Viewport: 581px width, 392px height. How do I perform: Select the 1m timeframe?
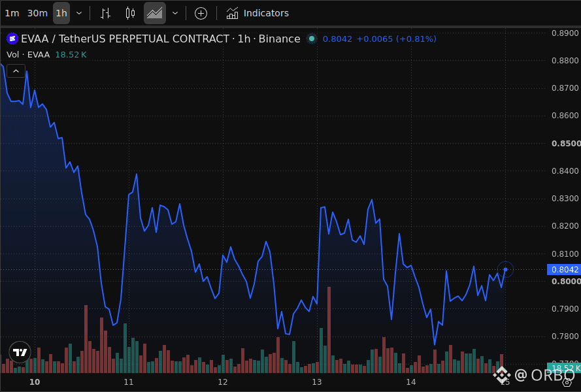(x=12, y=13)
